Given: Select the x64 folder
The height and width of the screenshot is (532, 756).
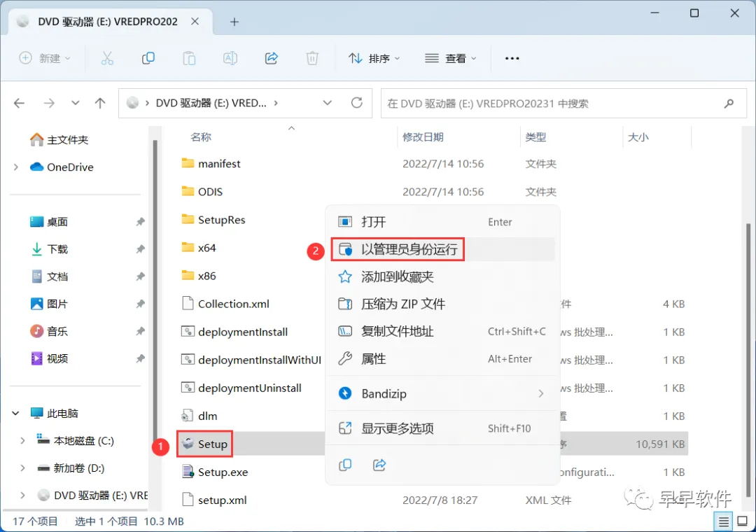Looking at the screenshot, I should coord(199,247).
